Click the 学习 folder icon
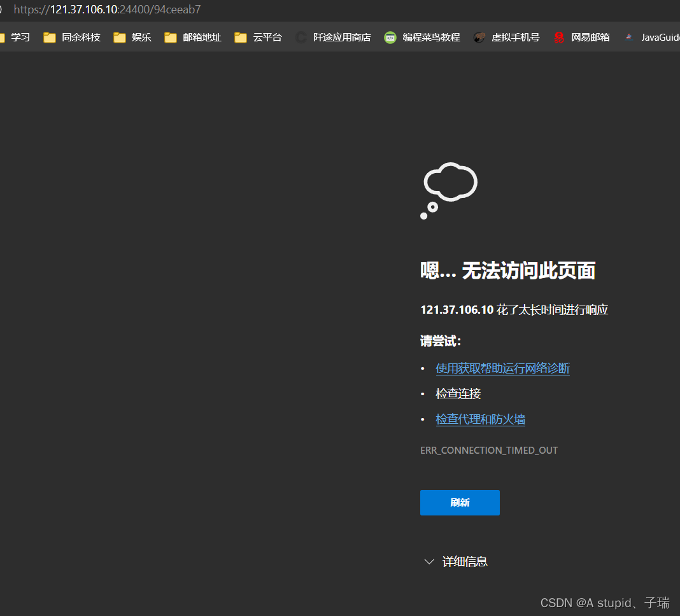This screenshot has width=680, height=616. point(3,38)
